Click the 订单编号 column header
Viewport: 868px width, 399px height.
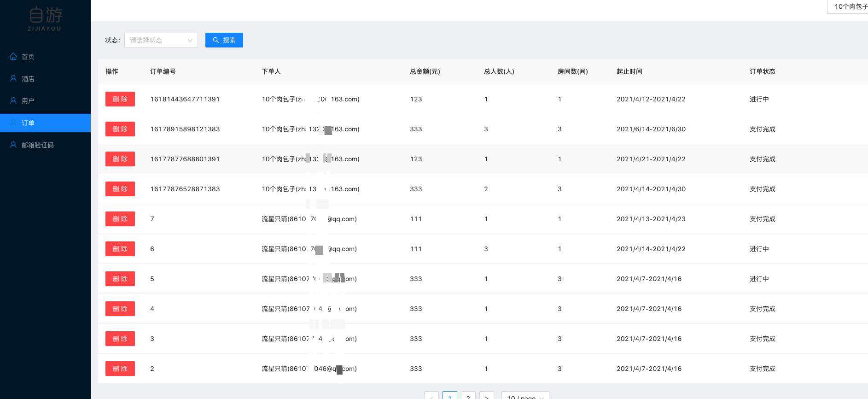tap(163, 71)
